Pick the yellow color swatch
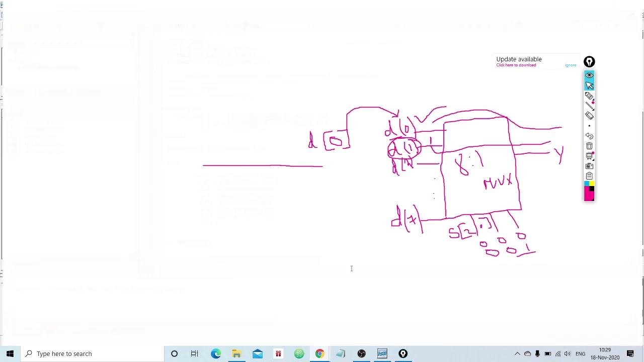The width and height of the screenshot is (644, 362). 592,184
